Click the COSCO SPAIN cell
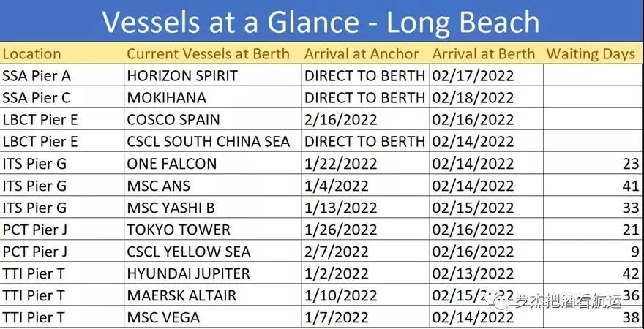 pyautogui.click(x=173, y=120)
